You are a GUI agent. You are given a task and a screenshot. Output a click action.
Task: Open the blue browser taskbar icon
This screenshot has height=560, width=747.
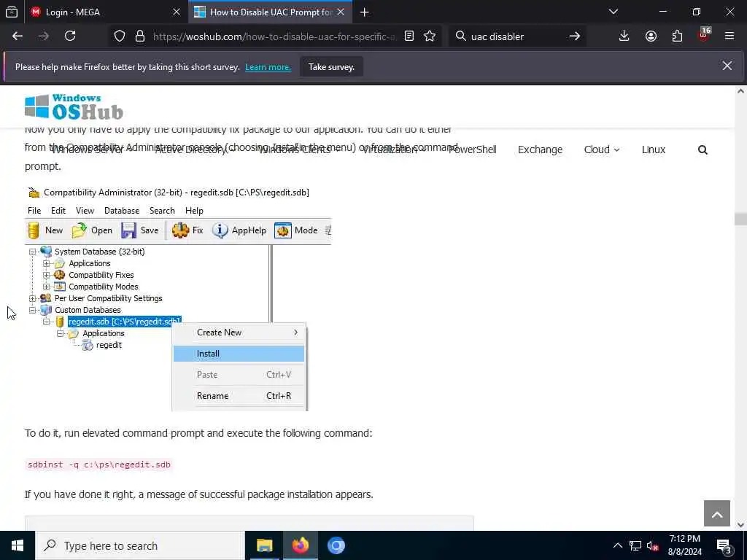pos(336,545)
